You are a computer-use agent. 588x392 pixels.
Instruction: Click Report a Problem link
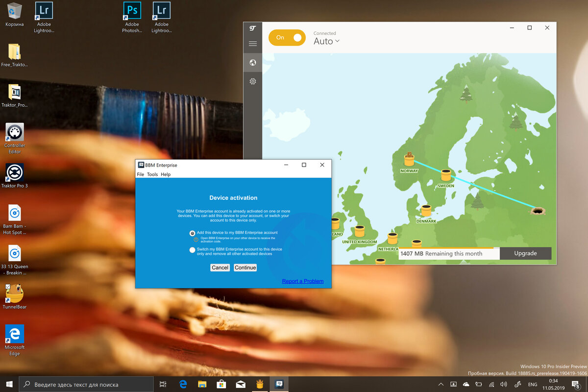(x=303, y=281)
